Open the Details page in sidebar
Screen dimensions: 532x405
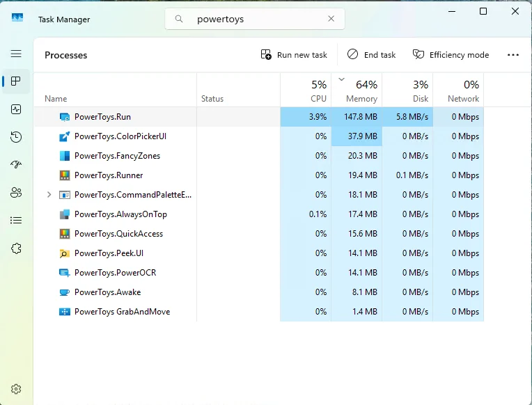[x=16, y=221]
